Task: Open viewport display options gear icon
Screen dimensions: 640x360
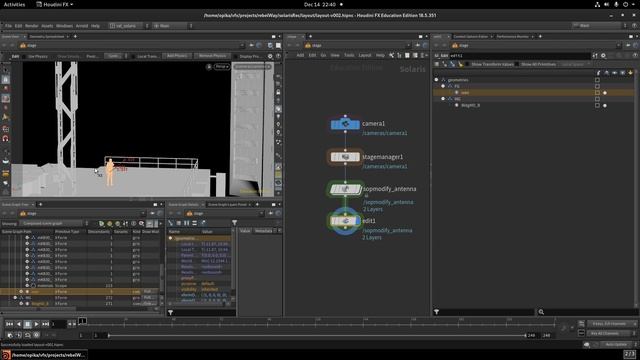Action: coord(270,56)
